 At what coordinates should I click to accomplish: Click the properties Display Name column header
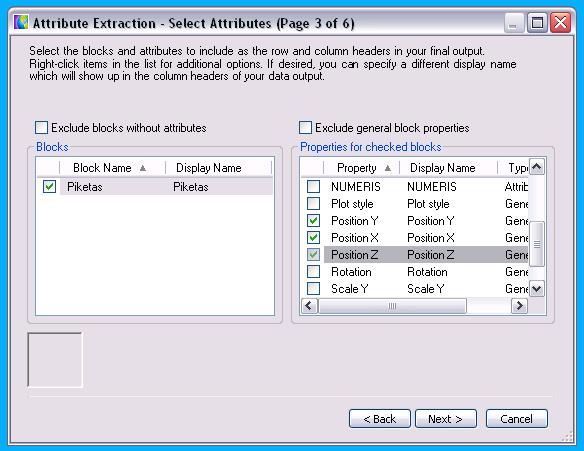point(448,168)
